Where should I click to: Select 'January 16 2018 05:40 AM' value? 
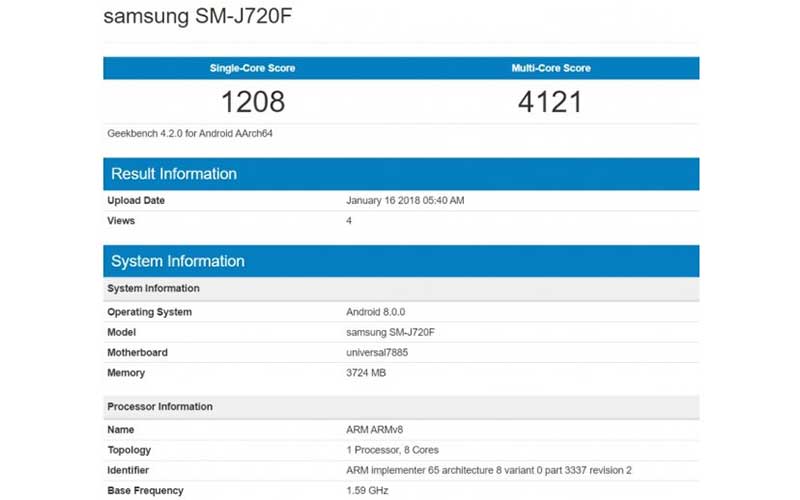(x=405, y=201)
